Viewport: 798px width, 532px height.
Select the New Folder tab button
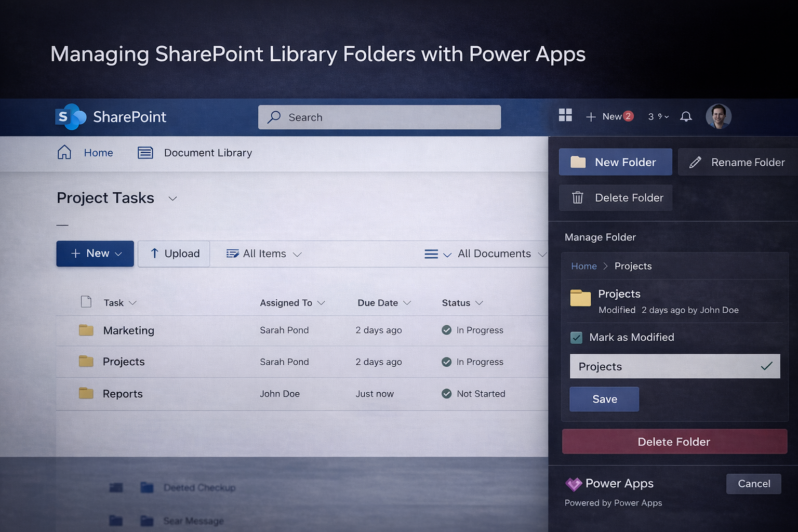616,162
